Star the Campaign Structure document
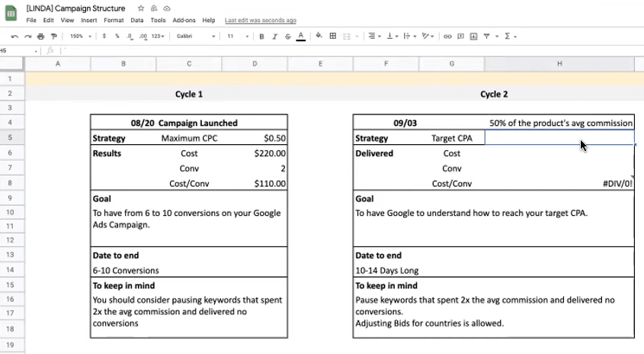 (141, 8)
